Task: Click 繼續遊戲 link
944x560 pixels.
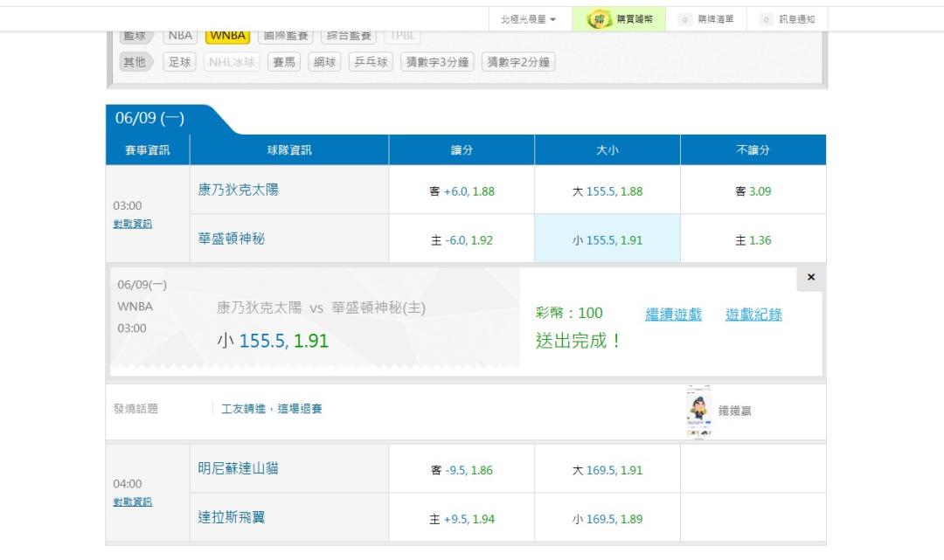Action: [674, 314]
